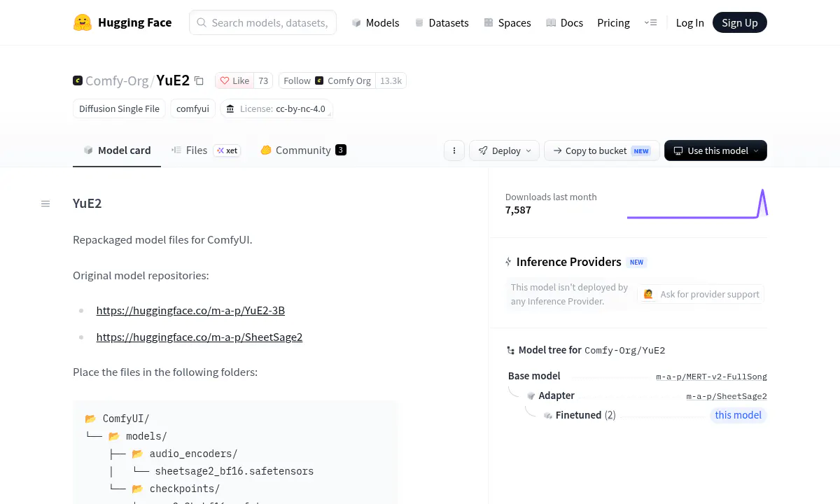Go to Datasets in the top navigation
840x504 pixels.
[x=442, y=22]
